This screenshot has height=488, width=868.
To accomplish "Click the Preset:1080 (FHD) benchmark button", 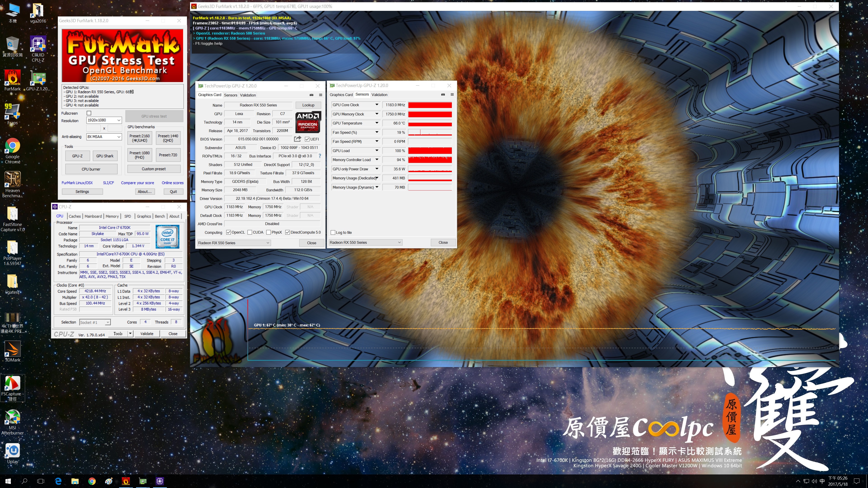I will click(139, 155).
